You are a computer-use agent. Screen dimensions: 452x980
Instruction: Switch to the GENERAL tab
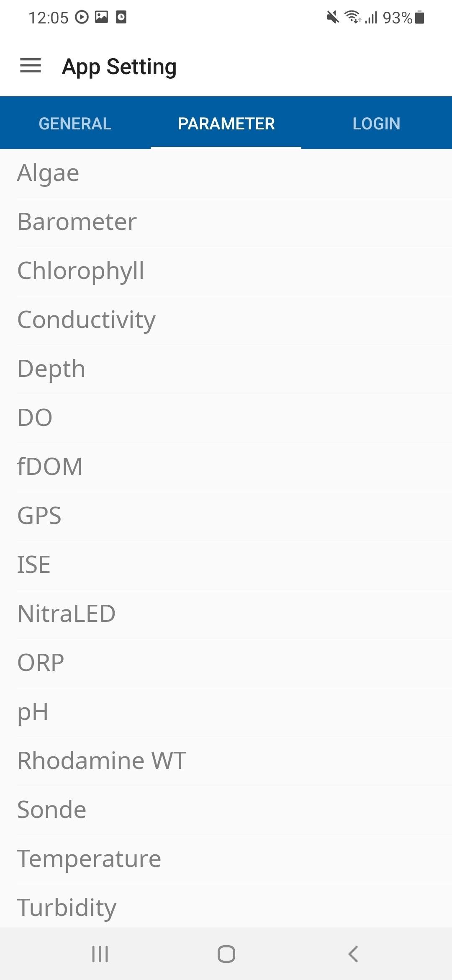pyautogui.click(x=75, y=123)
